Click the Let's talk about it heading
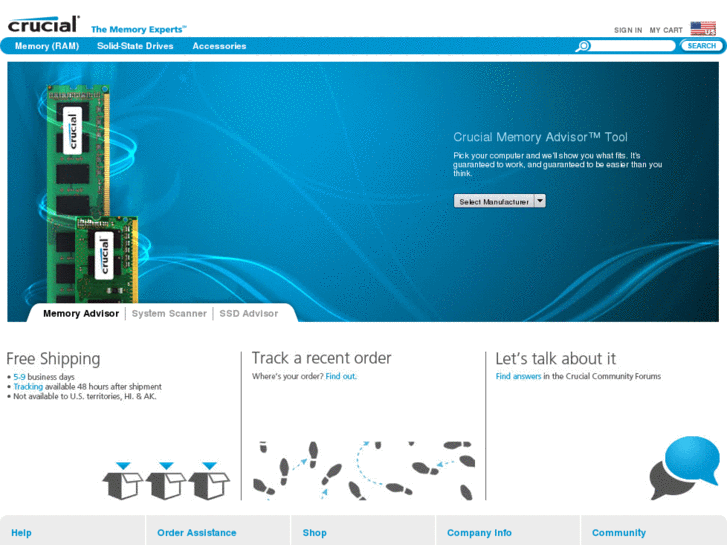 555,358
